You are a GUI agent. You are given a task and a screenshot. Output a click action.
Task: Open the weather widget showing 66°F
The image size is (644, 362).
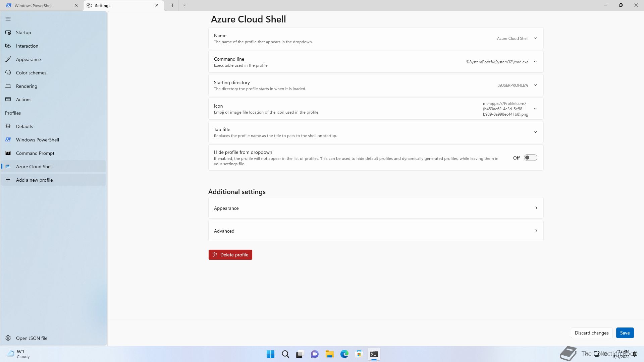click(x=18, y=354)
